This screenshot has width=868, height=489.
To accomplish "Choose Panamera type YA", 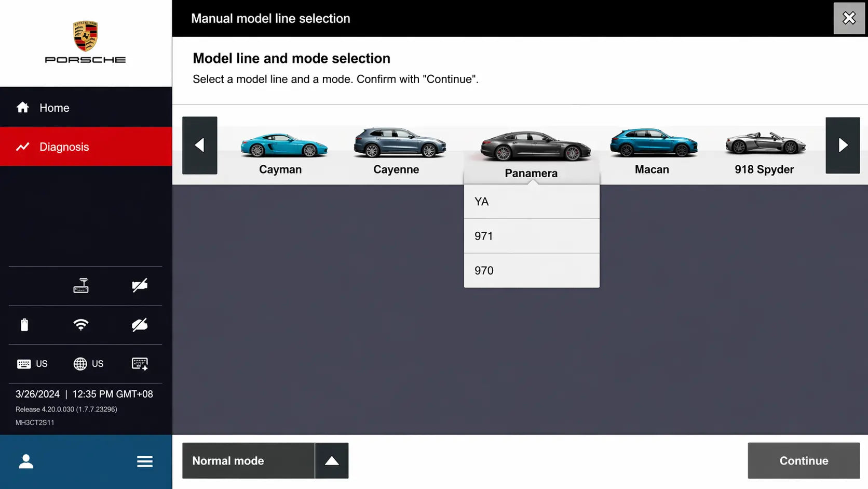I will tap(532, 202).
